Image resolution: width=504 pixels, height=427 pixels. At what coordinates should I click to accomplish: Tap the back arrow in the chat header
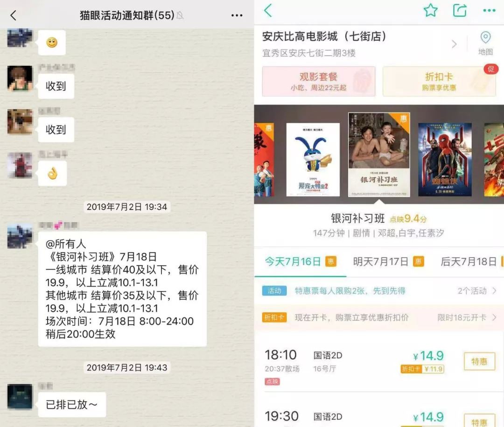13,15
